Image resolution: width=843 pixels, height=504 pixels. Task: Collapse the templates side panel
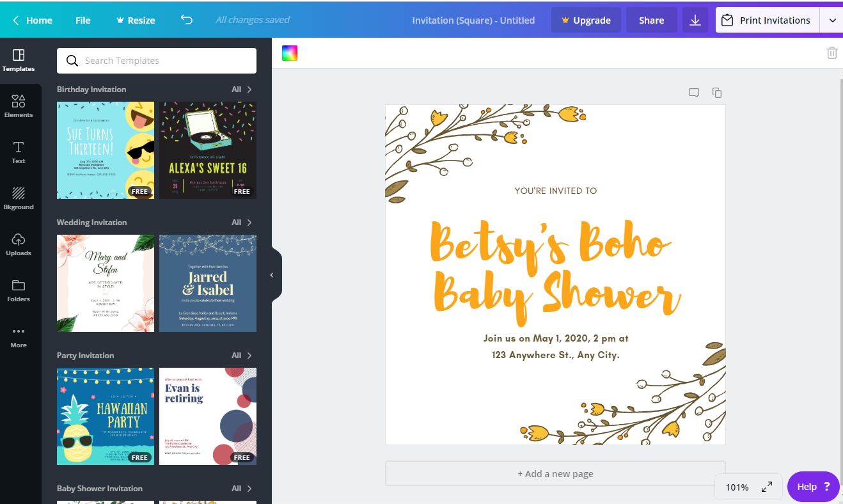coord(272,275)
